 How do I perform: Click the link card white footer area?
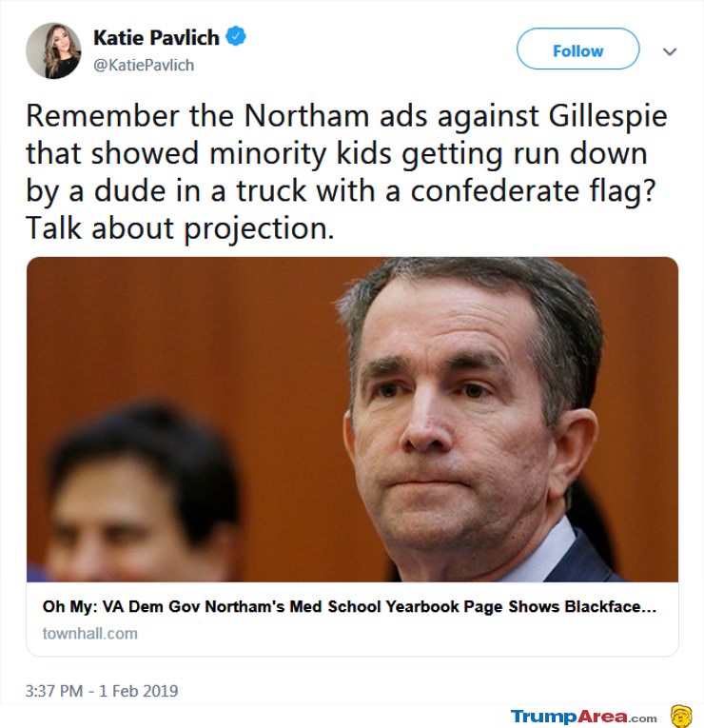click(352, 619)
